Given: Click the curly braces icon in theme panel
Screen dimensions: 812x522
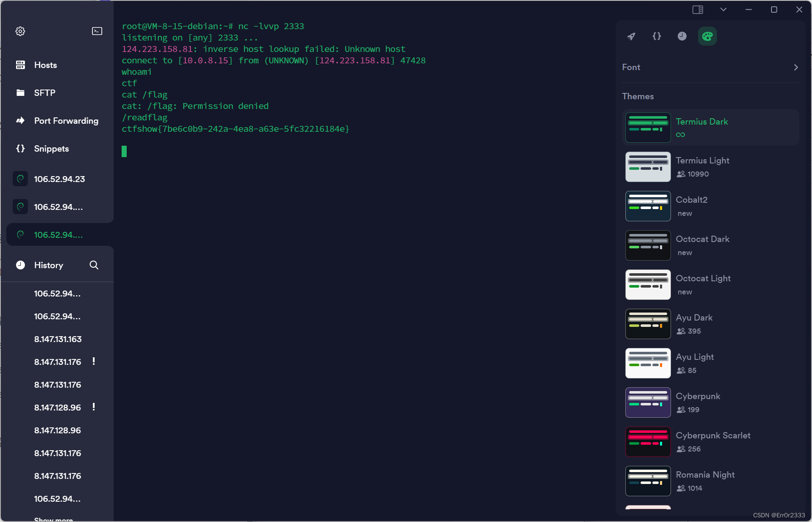Looking at the screenshot, I should [x=657, y=36].
